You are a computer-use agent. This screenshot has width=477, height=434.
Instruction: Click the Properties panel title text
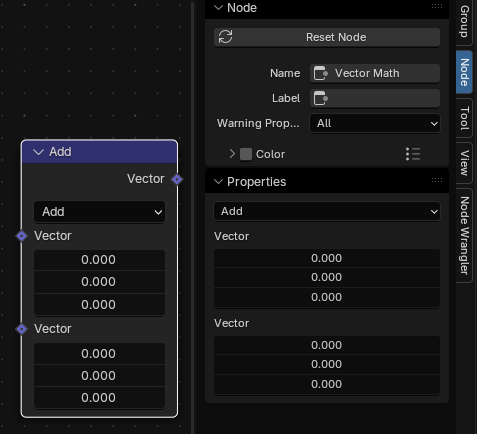(257, 182)
